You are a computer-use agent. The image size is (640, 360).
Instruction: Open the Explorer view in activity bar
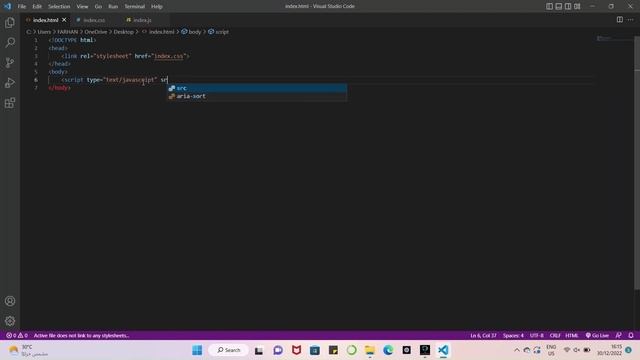(10, 22)
